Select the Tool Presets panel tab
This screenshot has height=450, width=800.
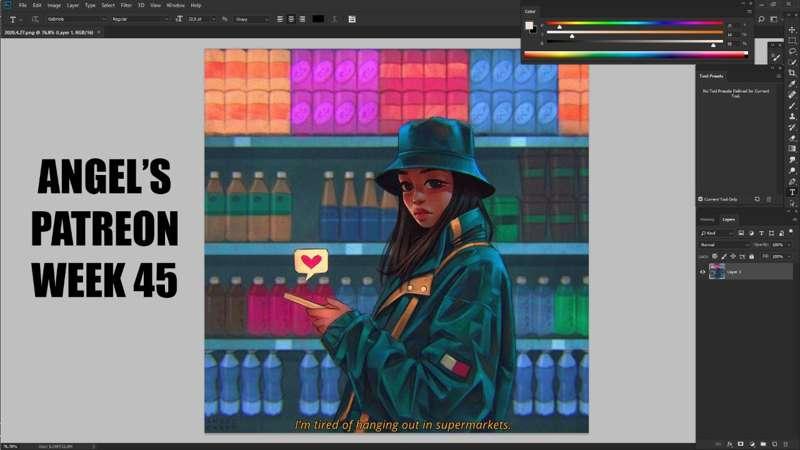711,76
